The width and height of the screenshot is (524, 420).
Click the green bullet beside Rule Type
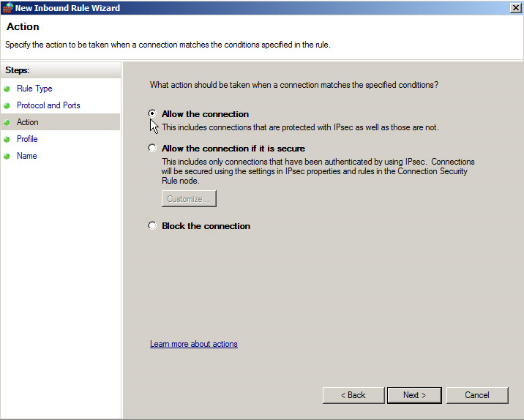[8, 89]
